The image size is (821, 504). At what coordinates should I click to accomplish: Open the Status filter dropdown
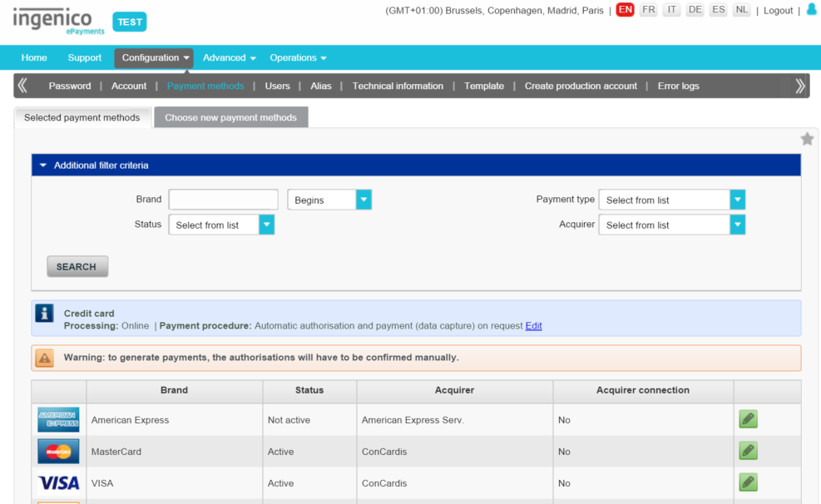(221, 225)
